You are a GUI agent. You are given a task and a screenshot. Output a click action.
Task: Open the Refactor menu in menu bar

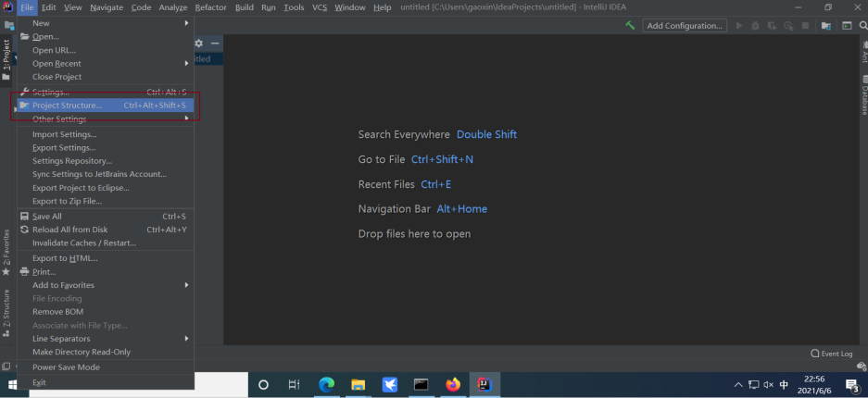click(x=210, y=7)
